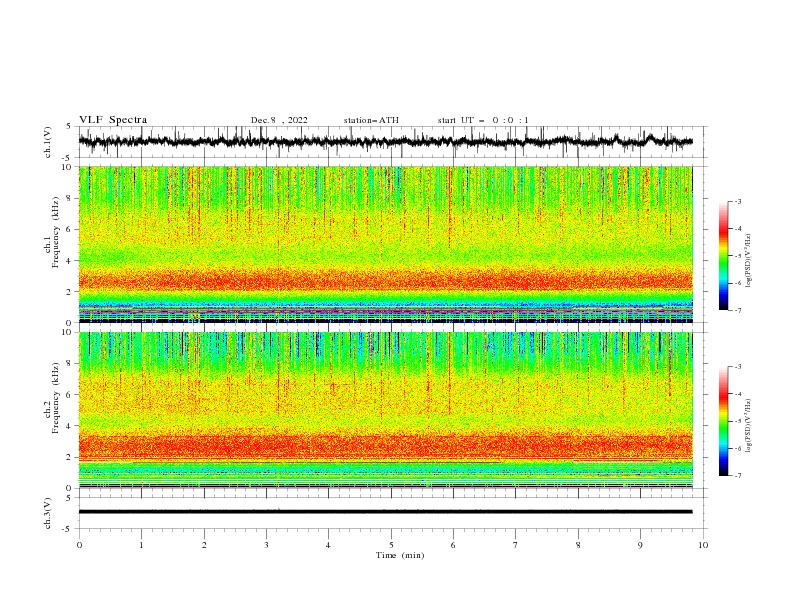Select the date label "Dec. 8 , 2022"
The height and width of the screenshot is (612, 792).
279,120
